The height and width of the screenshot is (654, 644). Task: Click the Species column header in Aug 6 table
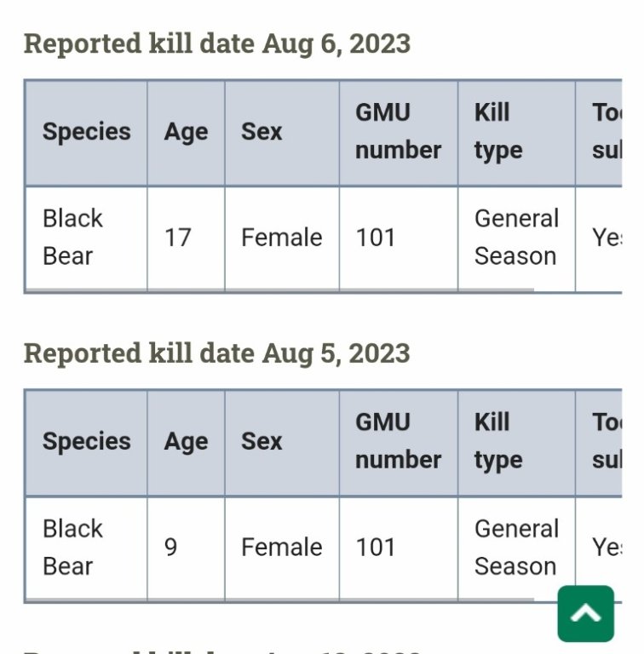pos(86,132)
